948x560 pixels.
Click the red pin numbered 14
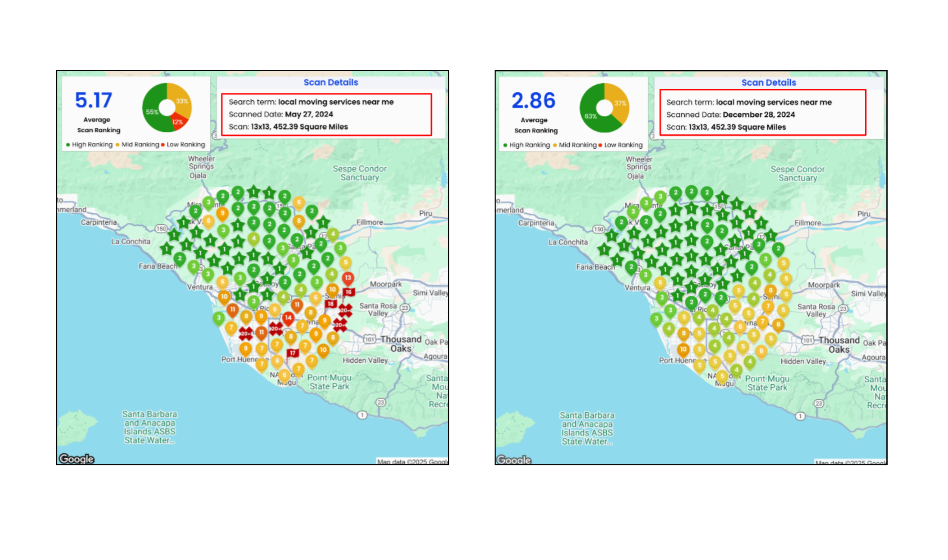click(x=288, y=317)
